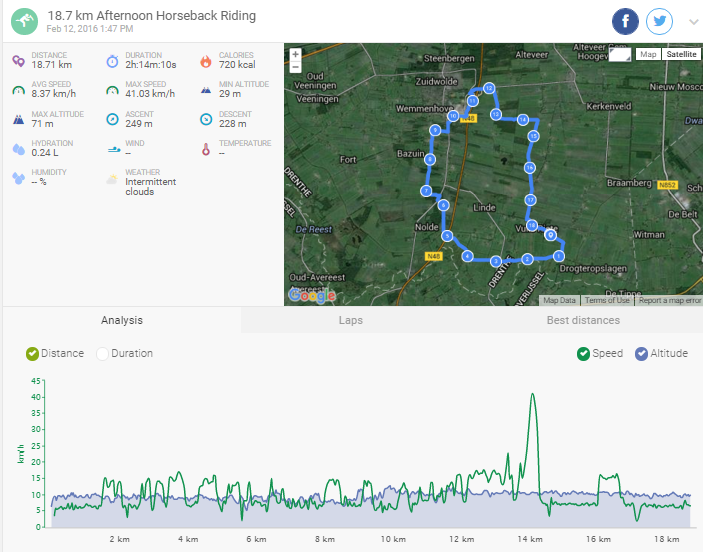Click the wind icon

click(x=114, y=149)
